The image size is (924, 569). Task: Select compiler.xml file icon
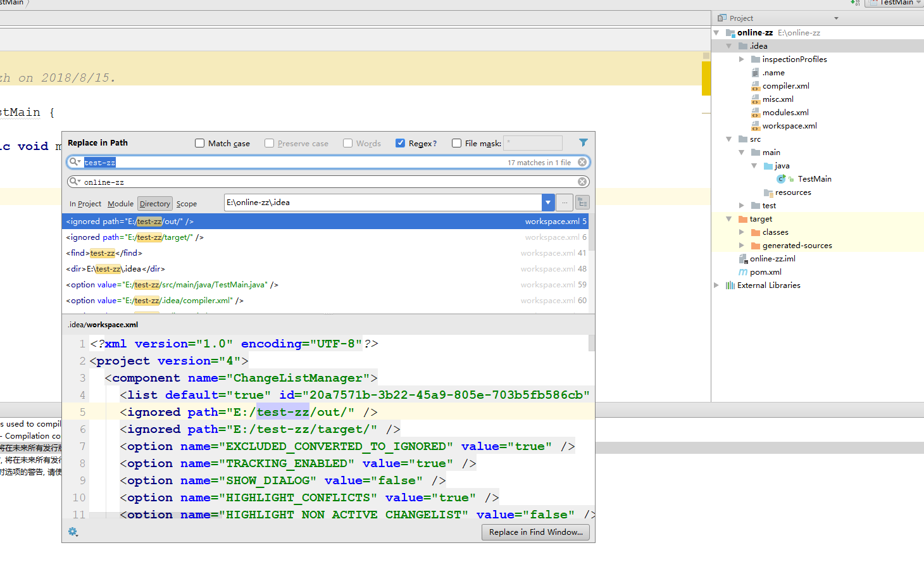[755, 86]
